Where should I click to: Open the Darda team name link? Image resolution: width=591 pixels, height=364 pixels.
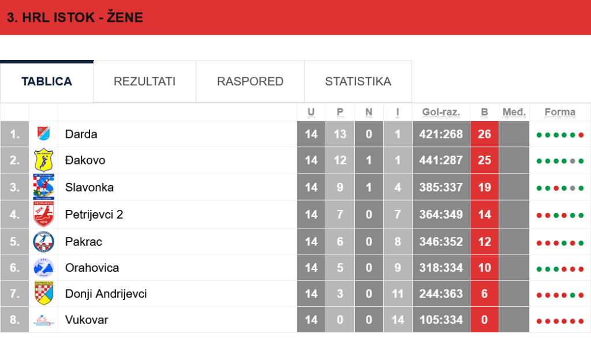coord(81,134)
